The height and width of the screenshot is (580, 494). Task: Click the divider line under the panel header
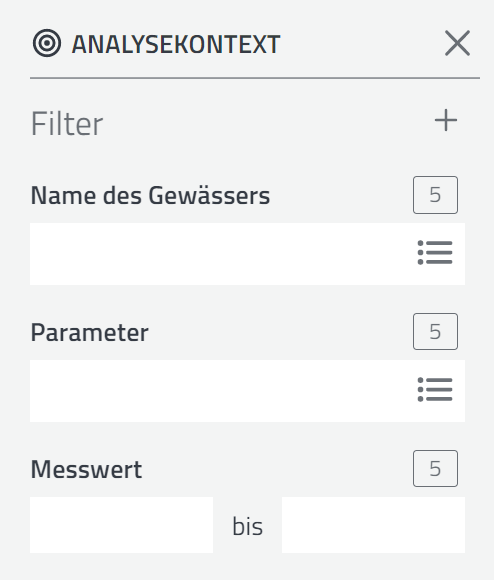click(x=255, y=78)
